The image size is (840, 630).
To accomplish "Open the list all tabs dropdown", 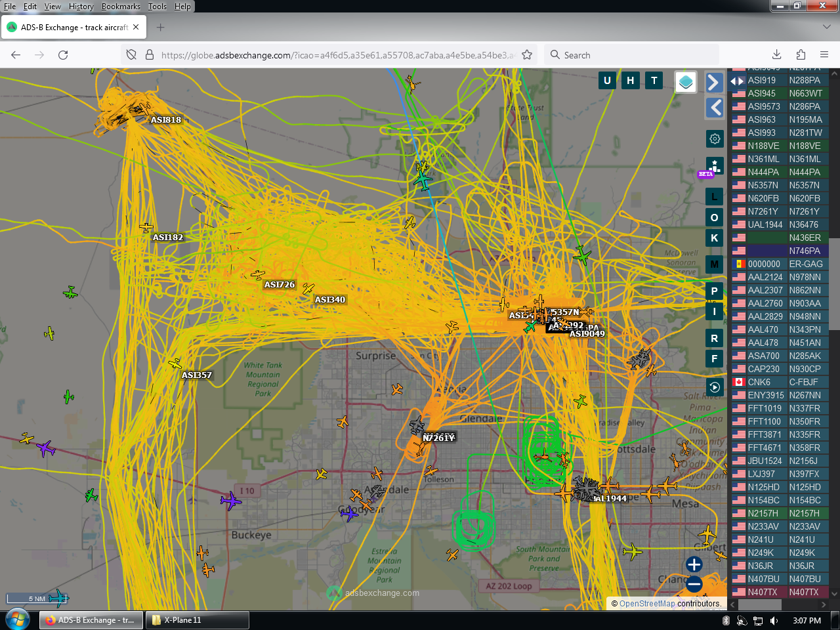I will click(x=826, y=28).
